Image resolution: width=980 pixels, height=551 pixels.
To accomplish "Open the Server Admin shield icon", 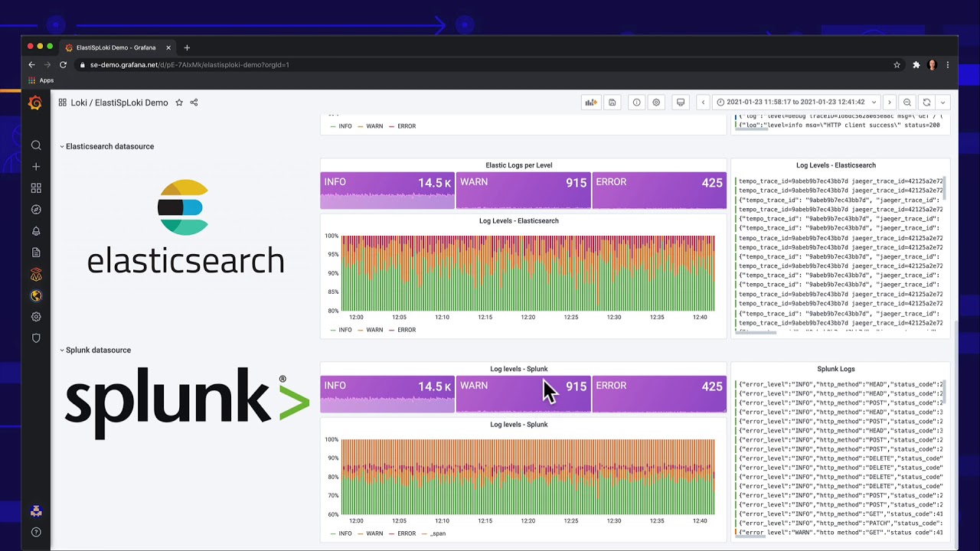I will [x=36, y=338].
